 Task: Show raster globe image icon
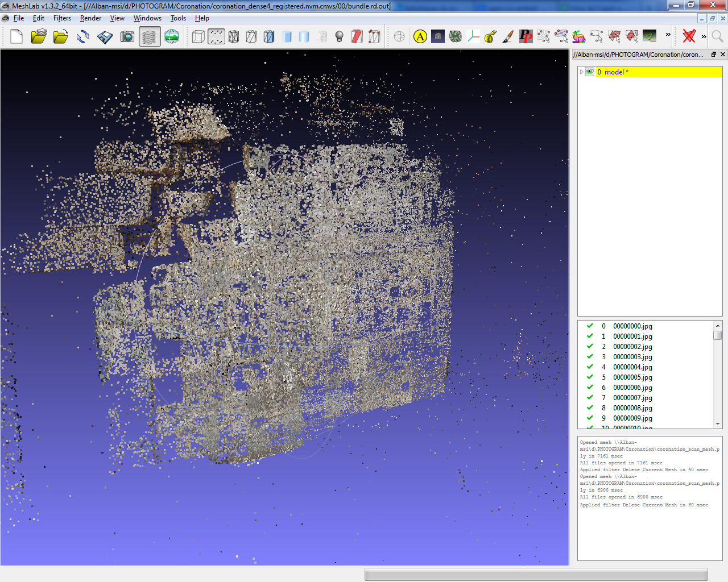(172, 37)
